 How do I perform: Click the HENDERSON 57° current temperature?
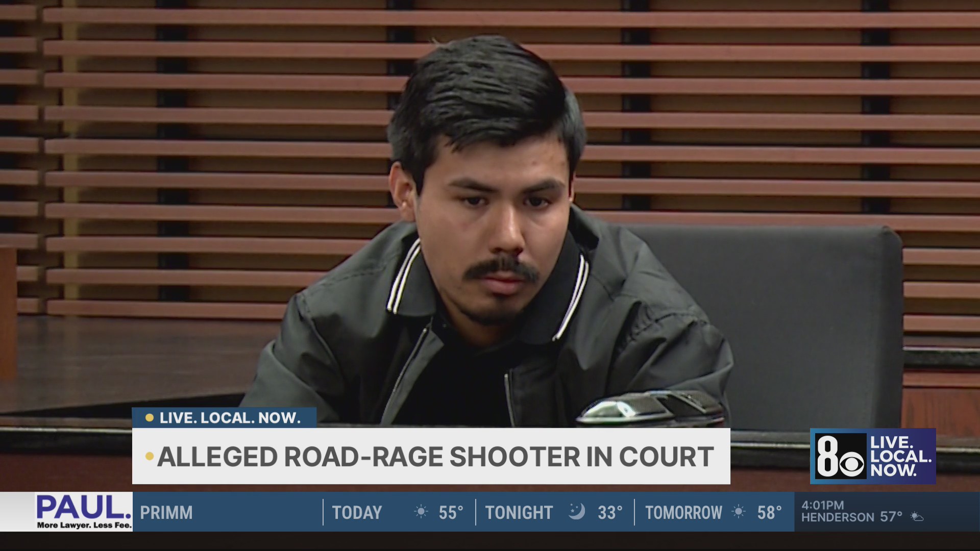click(x=852, y=517)
